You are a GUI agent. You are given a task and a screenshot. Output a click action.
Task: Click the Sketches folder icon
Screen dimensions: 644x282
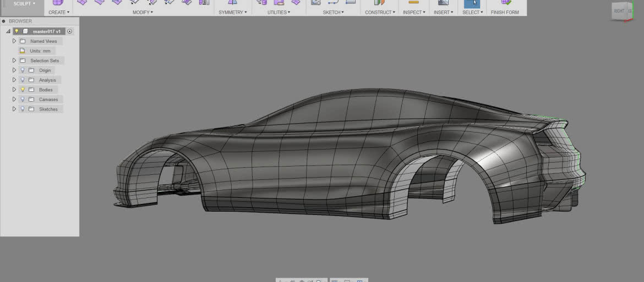tap(31, 109)
